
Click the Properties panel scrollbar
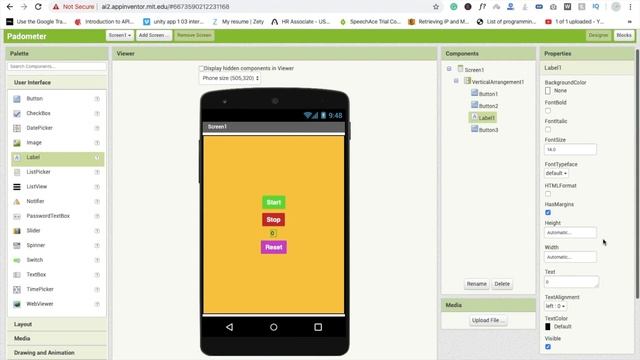[637, 173]
